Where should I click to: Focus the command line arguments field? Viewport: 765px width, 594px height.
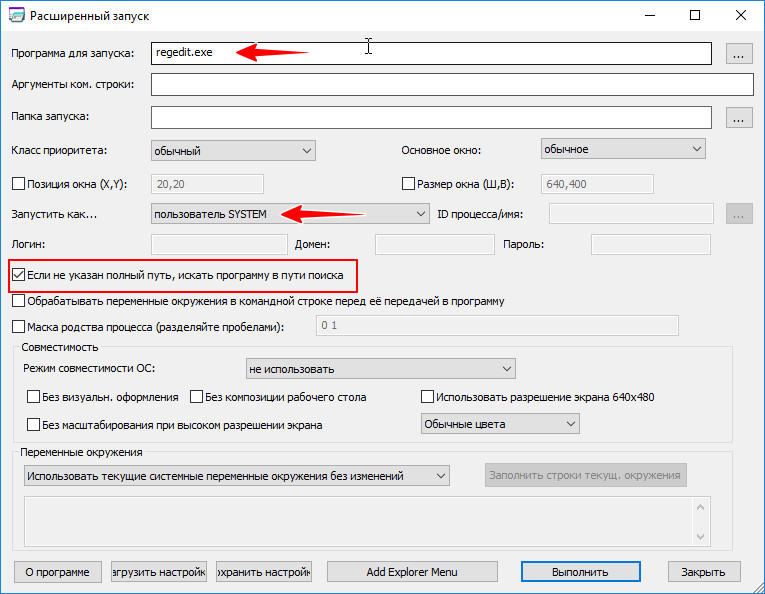[x=452, y=85]
